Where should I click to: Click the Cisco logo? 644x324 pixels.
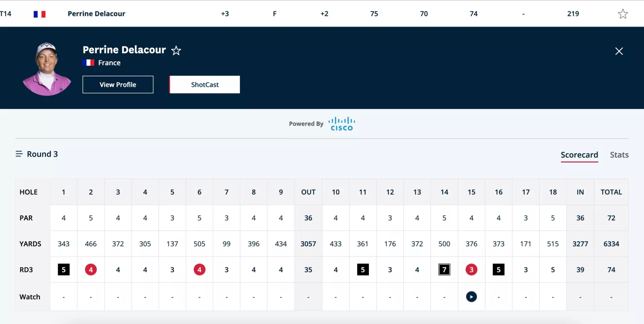coord(342,124)
